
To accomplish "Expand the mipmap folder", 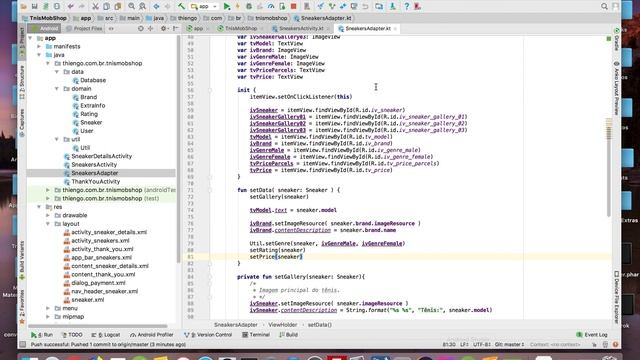I will point(48,316).
